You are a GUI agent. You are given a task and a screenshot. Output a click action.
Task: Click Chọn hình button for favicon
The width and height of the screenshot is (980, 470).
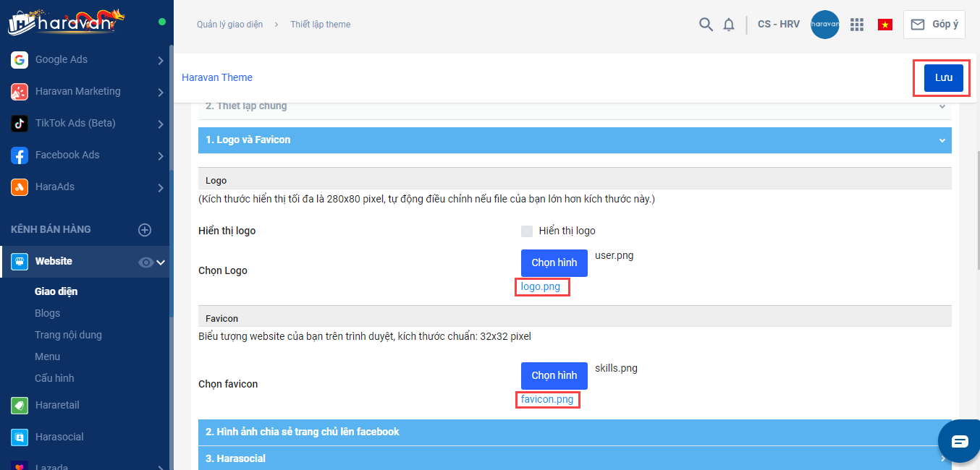(554, 376)
